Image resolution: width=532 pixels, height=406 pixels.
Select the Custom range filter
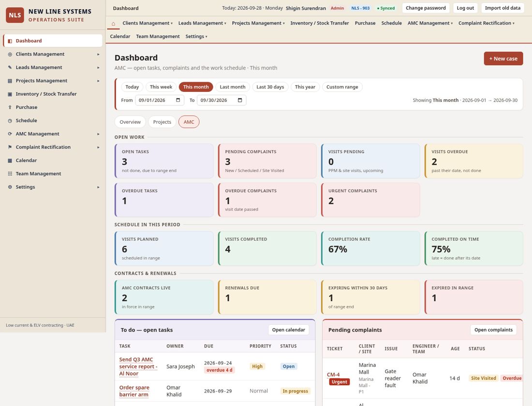[342, 87]
